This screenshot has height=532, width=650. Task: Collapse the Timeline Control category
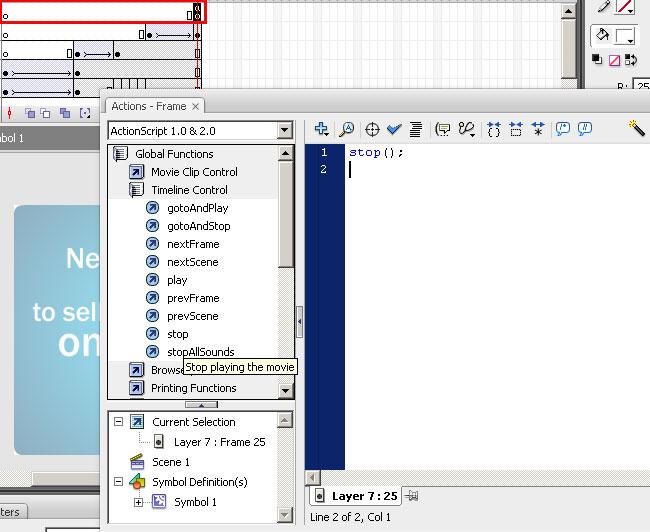pos(136,190)
